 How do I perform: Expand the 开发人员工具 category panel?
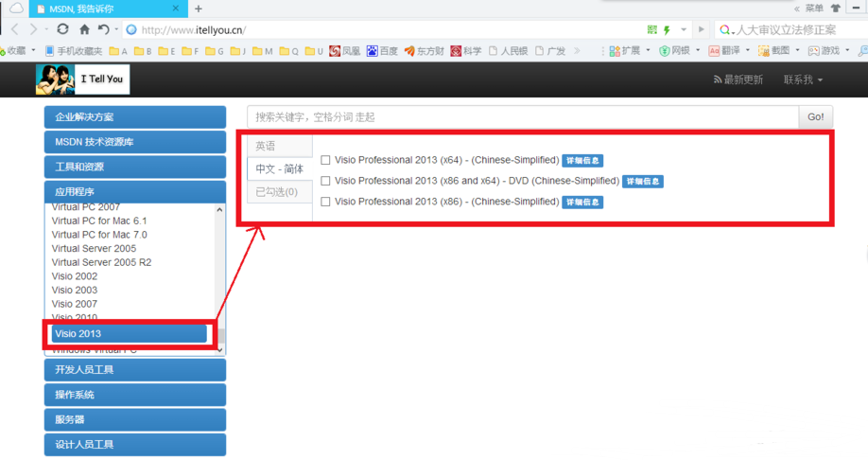[x=134, y=370]
